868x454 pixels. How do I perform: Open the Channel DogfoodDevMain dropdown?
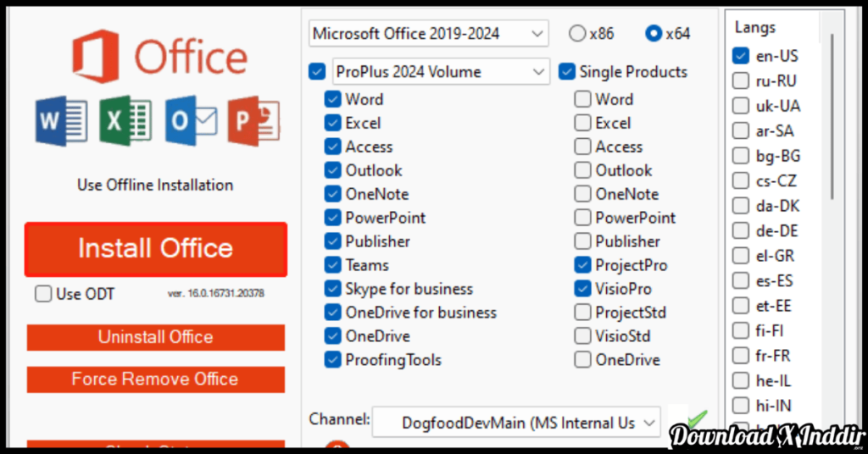[x=516, y=423]
